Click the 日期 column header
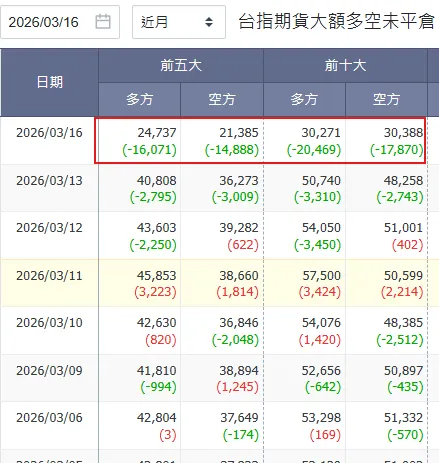The image size is (439, 463). coord(49,82)
